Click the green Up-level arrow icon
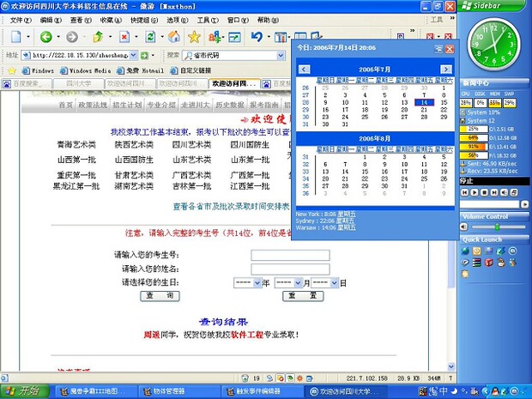The height and width of the screenshot is (399, 532). coord(98,37)
